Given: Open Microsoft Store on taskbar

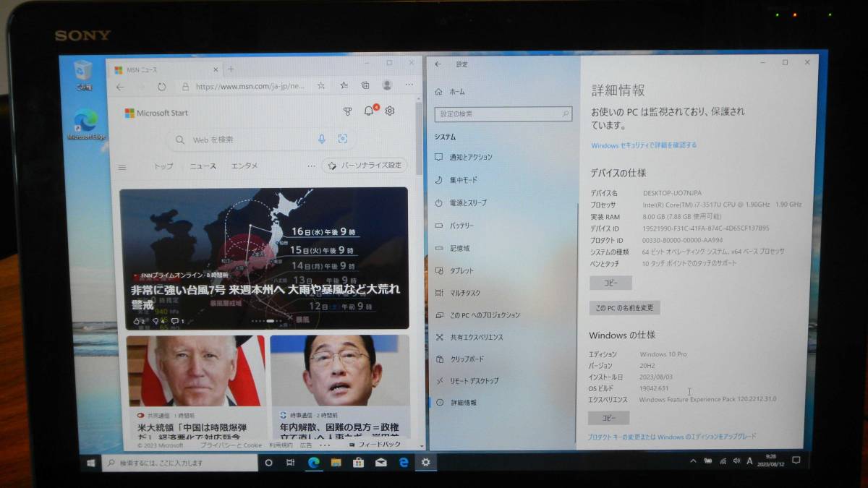Looking at the screenshot, I should pyautogui.click(x=358, y=463).
